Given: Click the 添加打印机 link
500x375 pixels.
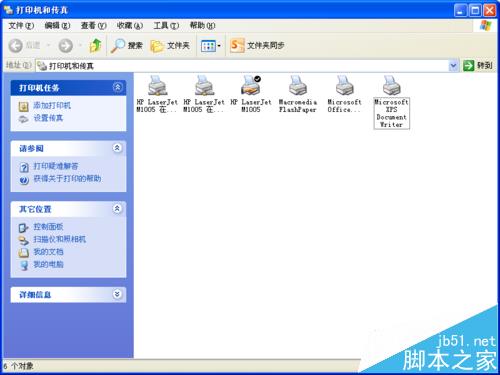Looking at the screenshot, I should pyautogui.click(x=52, y=106).
